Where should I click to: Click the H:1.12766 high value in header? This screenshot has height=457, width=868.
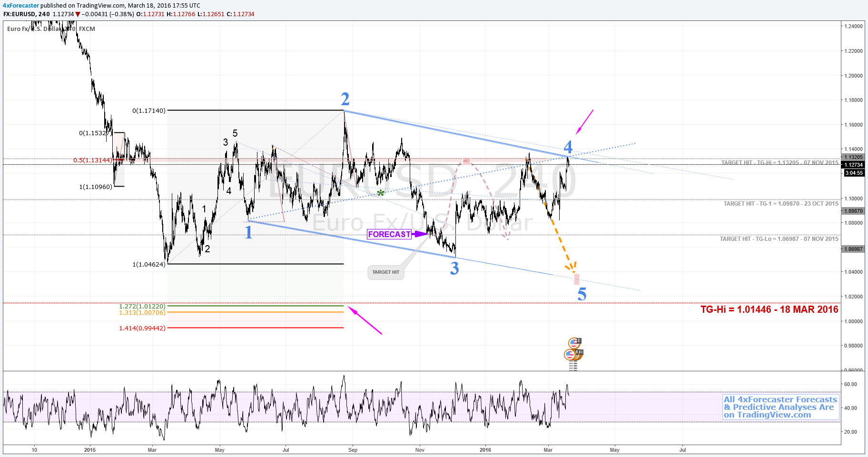point(181,14)
